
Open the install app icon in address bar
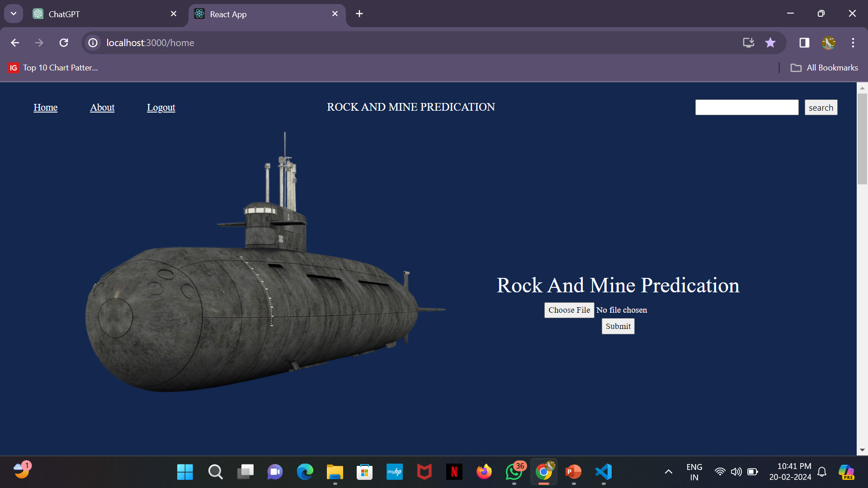click(x=748, y=42)
